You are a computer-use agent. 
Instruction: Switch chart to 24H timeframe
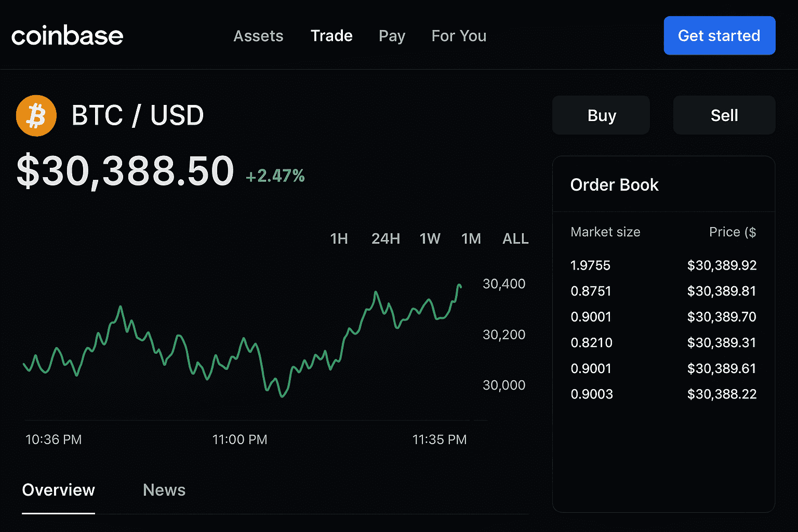click(x=385, y=238)
